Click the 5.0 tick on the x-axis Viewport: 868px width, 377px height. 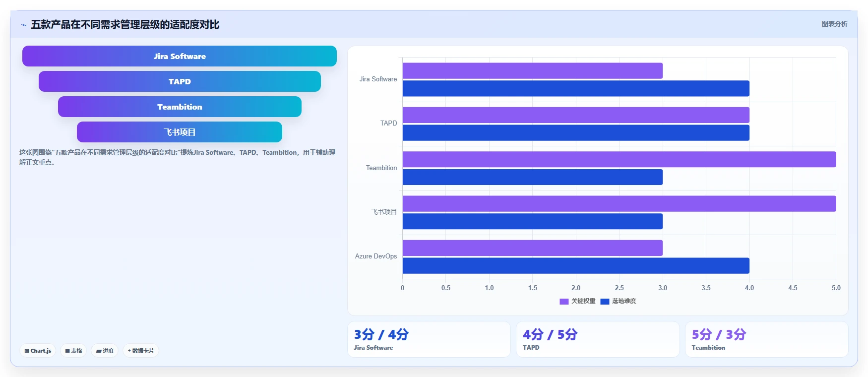(x=836, y=288)
